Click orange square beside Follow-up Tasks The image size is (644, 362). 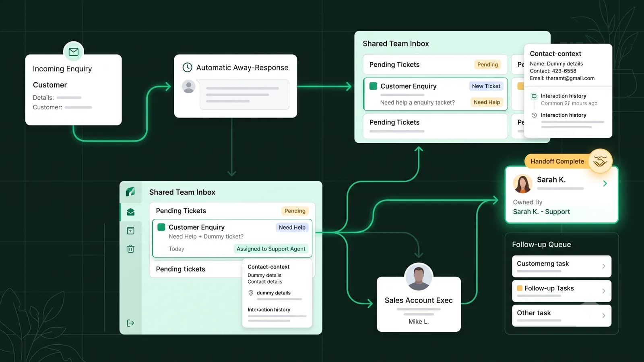[x=520, y=288]
